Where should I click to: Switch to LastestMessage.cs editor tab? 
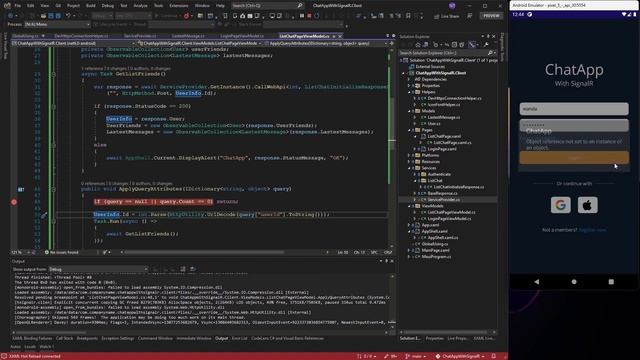188,36
